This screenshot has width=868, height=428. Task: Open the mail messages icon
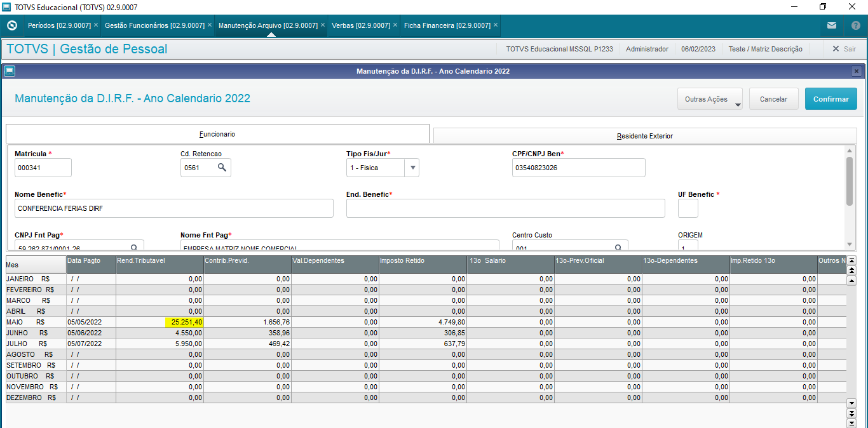pyautogui.click(x=832, y=25)
